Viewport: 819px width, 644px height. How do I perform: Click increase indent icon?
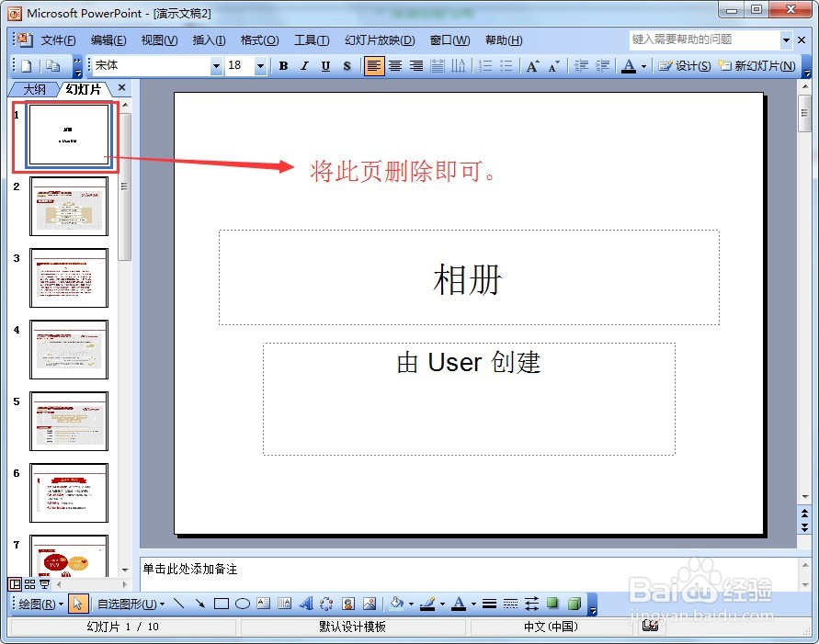coord(602,66)
